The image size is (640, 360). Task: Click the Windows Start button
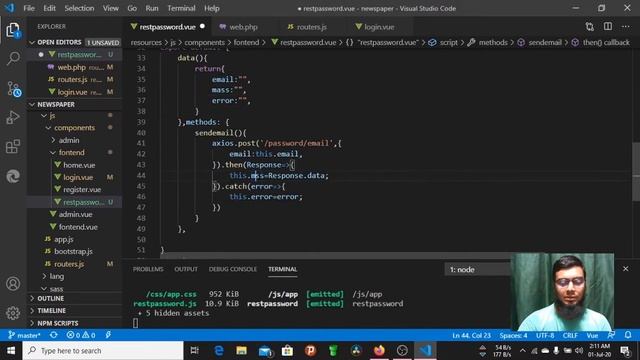[x=11, y=351]
